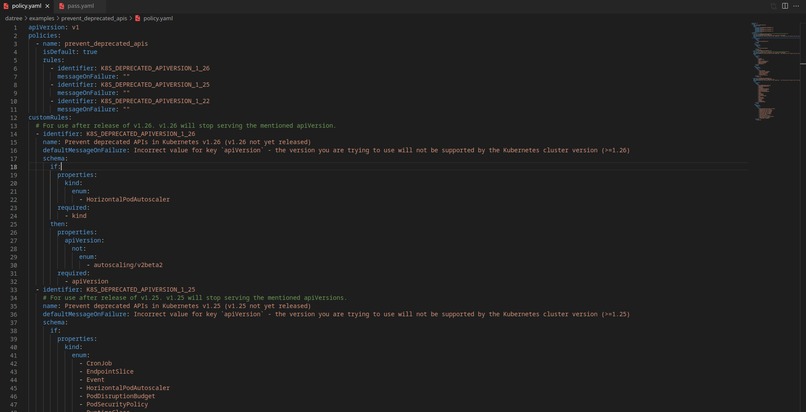806x412 pixels.
Task: Click K8S_DEPRECATED_APIVERSION_1_25 on line 8
Action: click(x=155, y=85)
